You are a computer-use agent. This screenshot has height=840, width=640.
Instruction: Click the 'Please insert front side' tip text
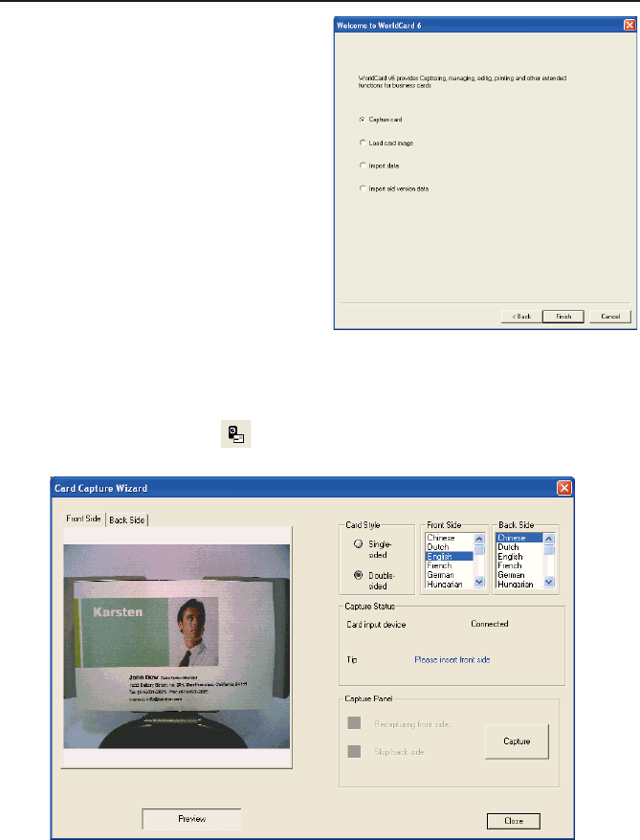452,659
